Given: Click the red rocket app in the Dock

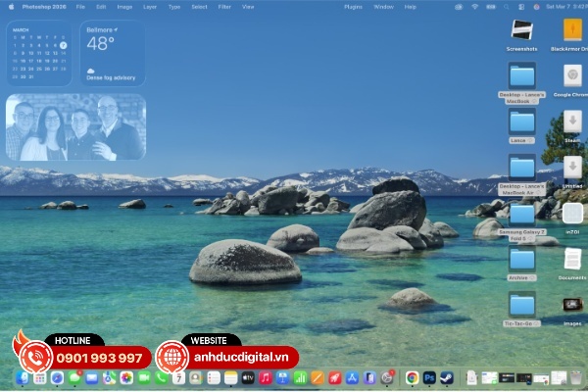Looking at the screenshot, I should point(334,378).
